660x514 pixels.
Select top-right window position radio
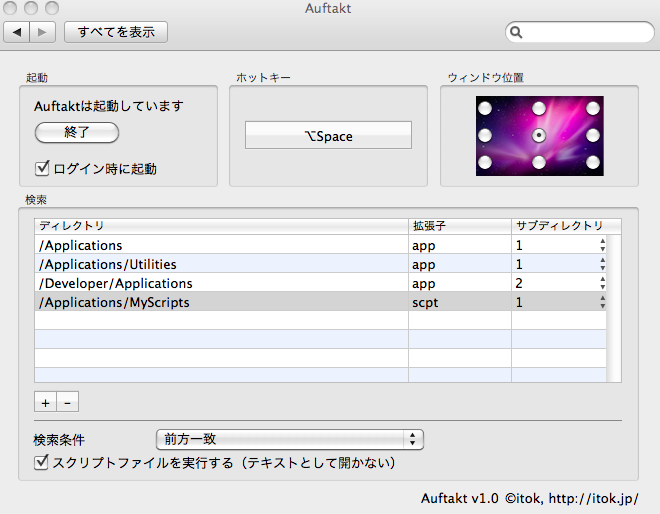coord(593,109)
